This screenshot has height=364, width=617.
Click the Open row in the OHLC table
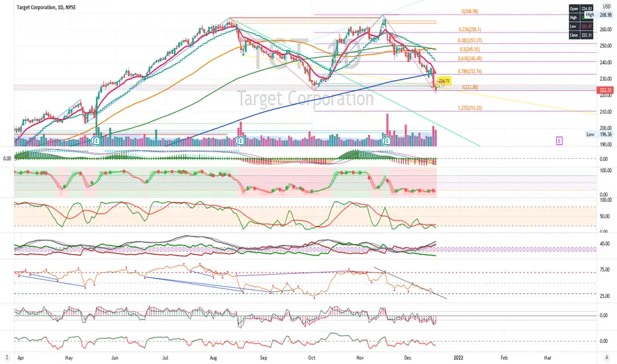[x=581, y=9]
